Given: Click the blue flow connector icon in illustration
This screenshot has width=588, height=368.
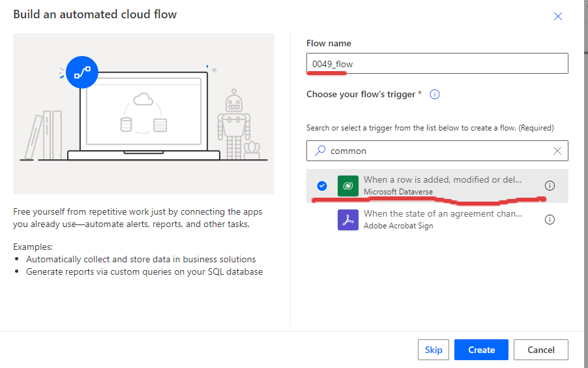Looking at the screenshot, I should point(81,72).
